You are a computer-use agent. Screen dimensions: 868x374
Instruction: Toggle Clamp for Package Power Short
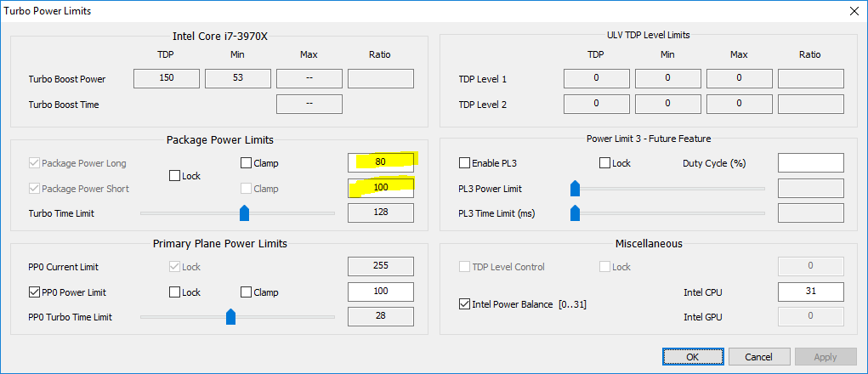246,189
